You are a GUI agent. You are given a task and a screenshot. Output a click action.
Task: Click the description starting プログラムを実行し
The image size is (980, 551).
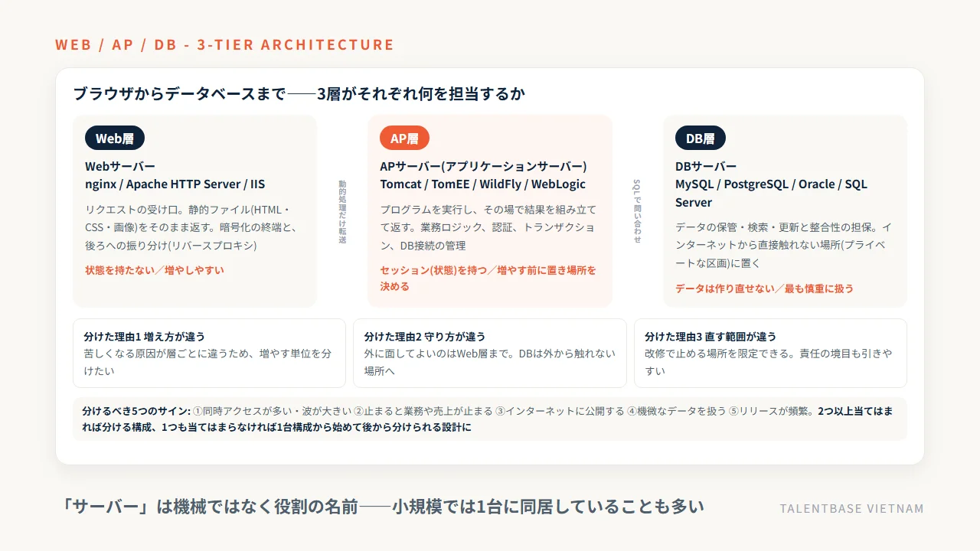488,227
